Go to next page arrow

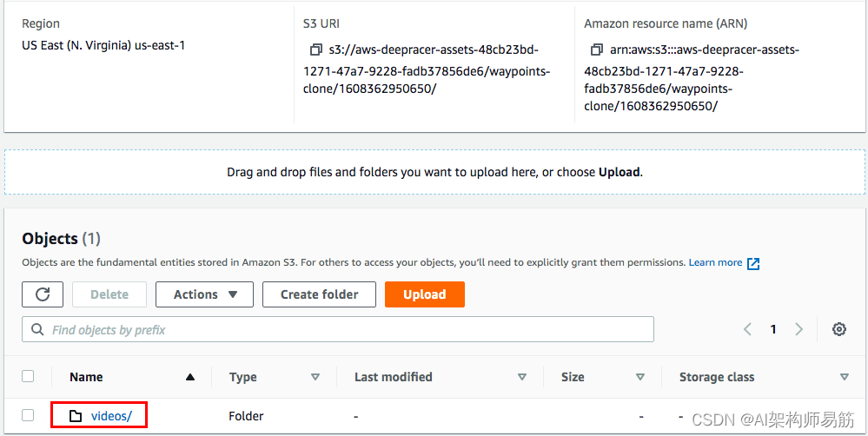tap(799, 329)
